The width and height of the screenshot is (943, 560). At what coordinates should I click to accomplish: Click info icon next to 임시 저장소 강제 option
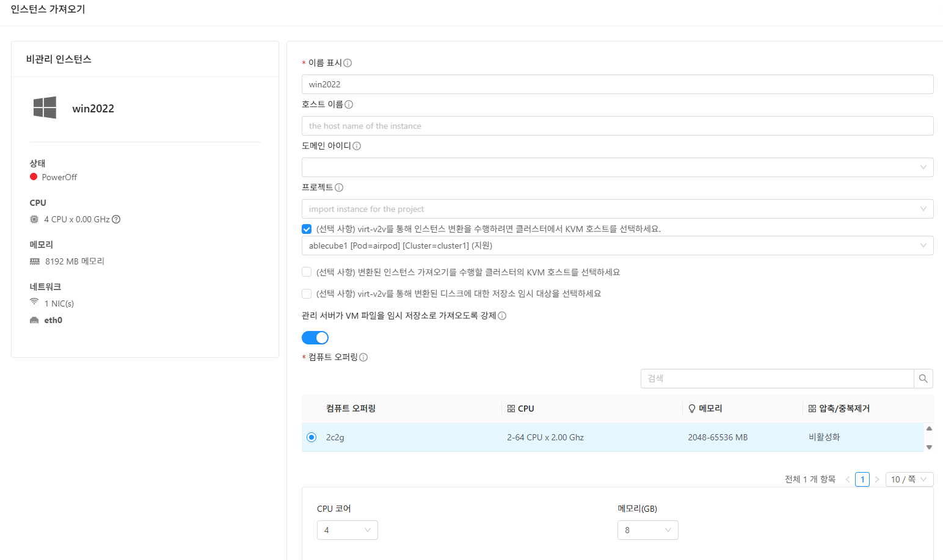(x=502, y=316)
